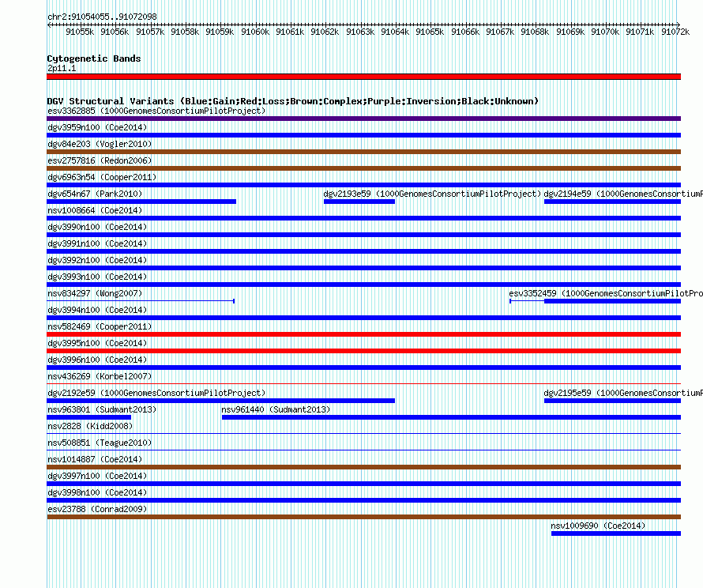Open the nsv834297 (Wong2007) label
This screenshot has width=703, height=588.
95,293
